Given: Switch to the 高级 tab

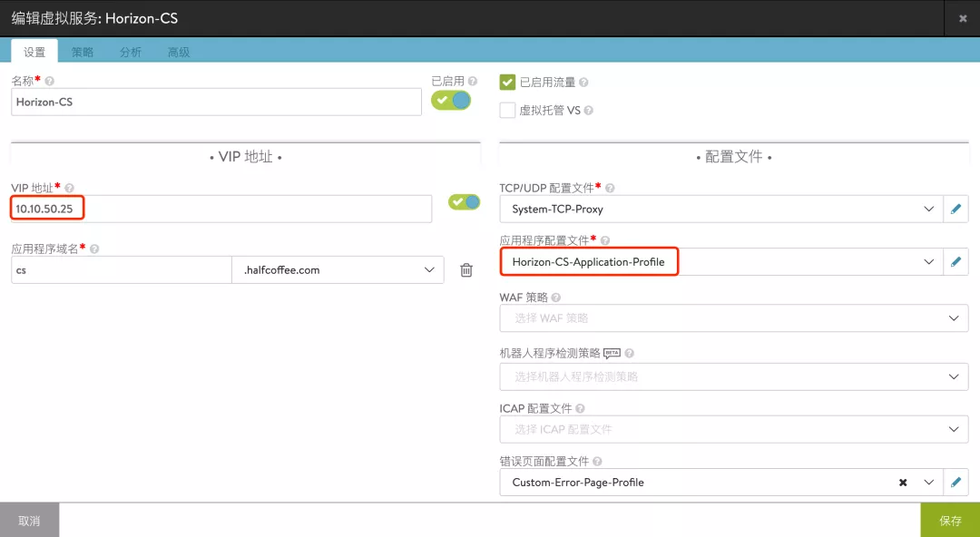Looking at the screenshot, I should pos(179,52).
